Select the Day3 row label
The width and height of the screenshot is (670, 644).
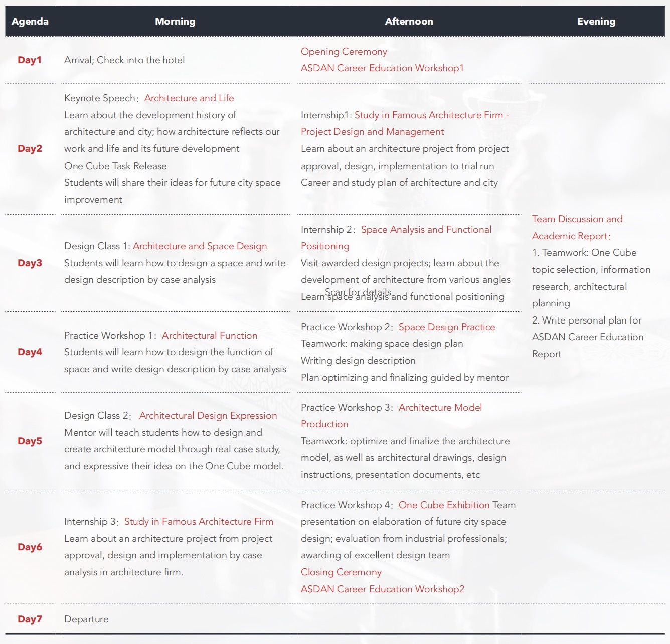click(x=30, y=263)
